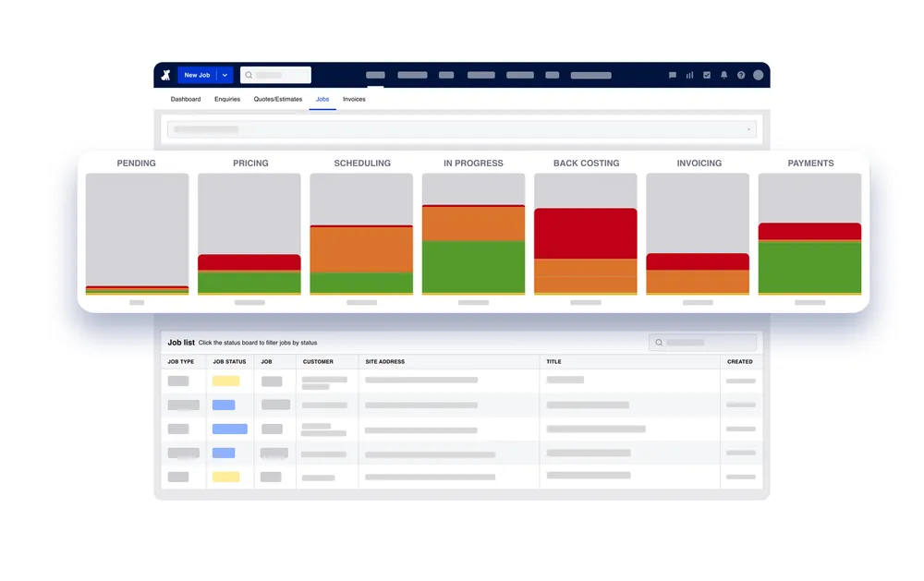Filter jobs by In Progress green segment
The image size is (924, 581).
coord(473,267)
